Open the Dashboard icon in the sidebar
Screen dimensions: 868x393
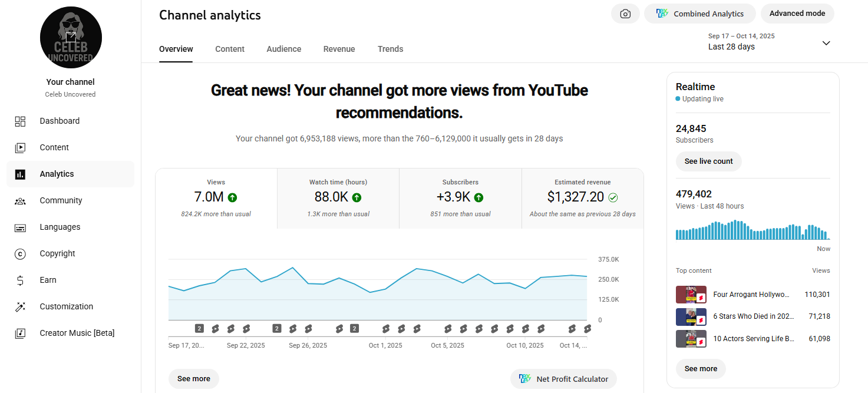[20, 121]
